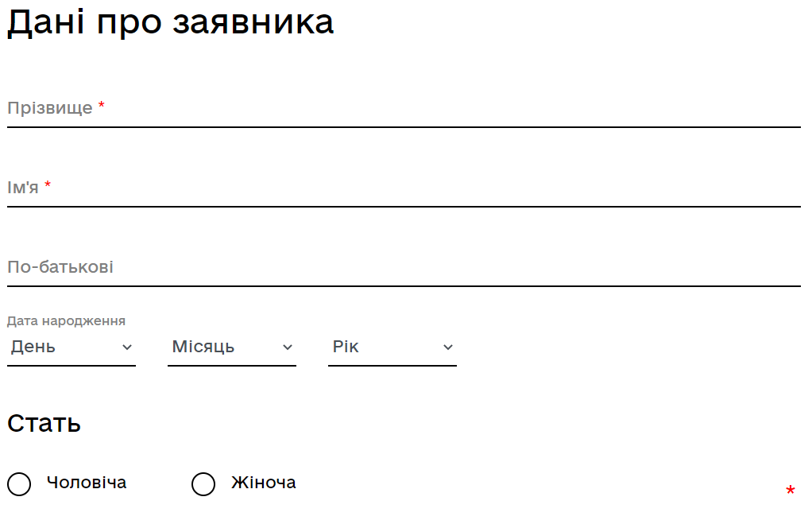Open the Рік dropdown

tap(385, 347)
